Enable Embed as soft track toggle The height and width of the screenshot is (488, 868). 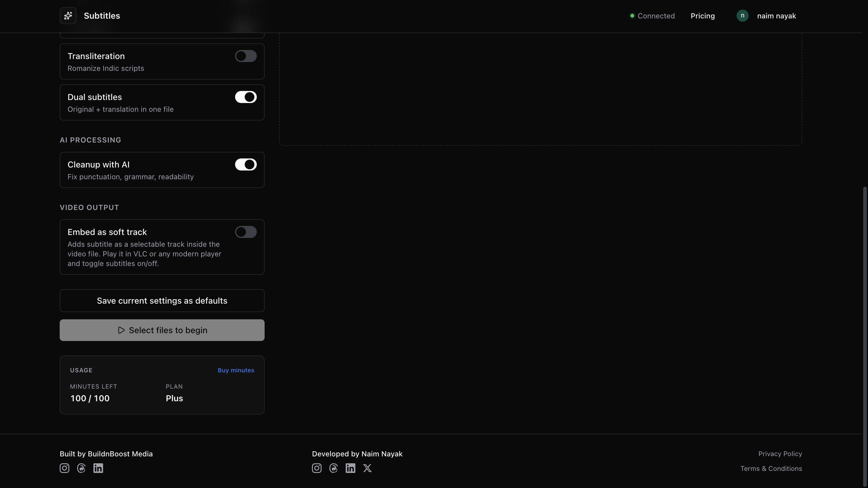tap(246, 232)
